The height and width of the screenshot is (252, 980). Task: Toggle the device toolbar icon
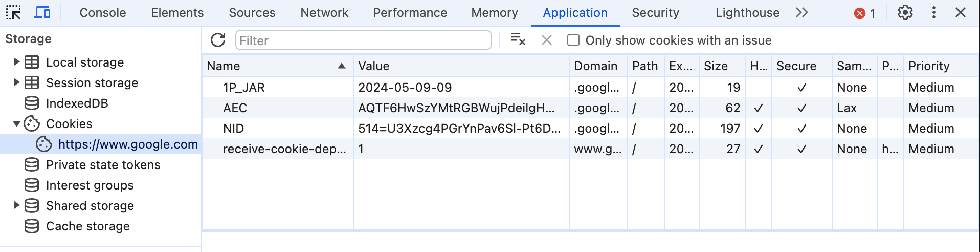(42, 13)
